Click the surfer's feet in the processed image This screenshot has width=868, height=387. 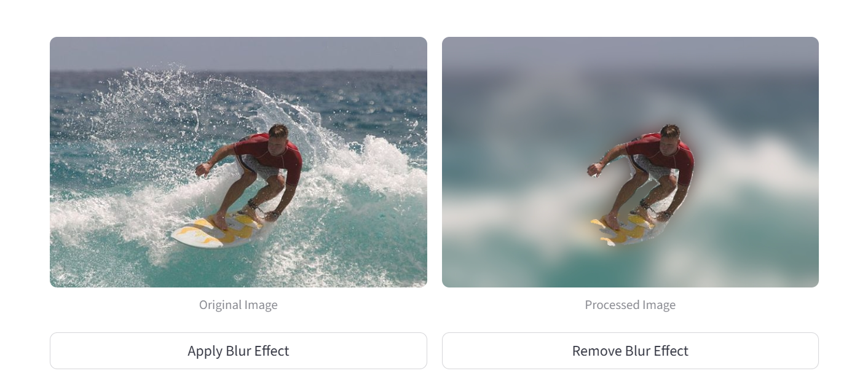click(x=612, y=221)
